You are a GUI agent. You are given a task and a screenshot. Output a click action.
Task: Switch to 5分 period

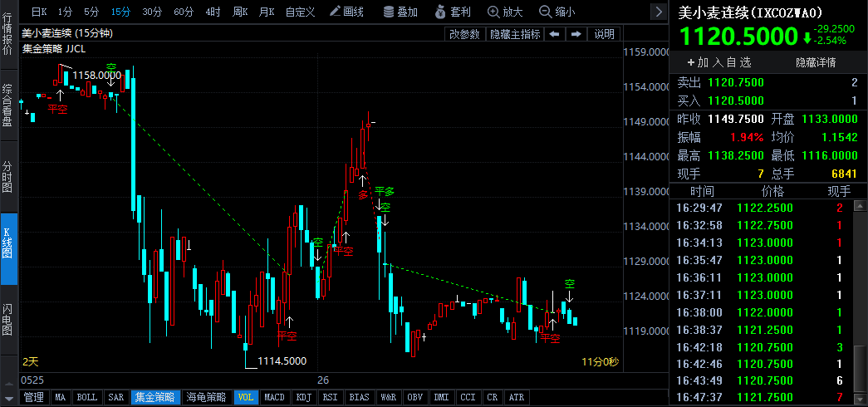click(91, 11)
